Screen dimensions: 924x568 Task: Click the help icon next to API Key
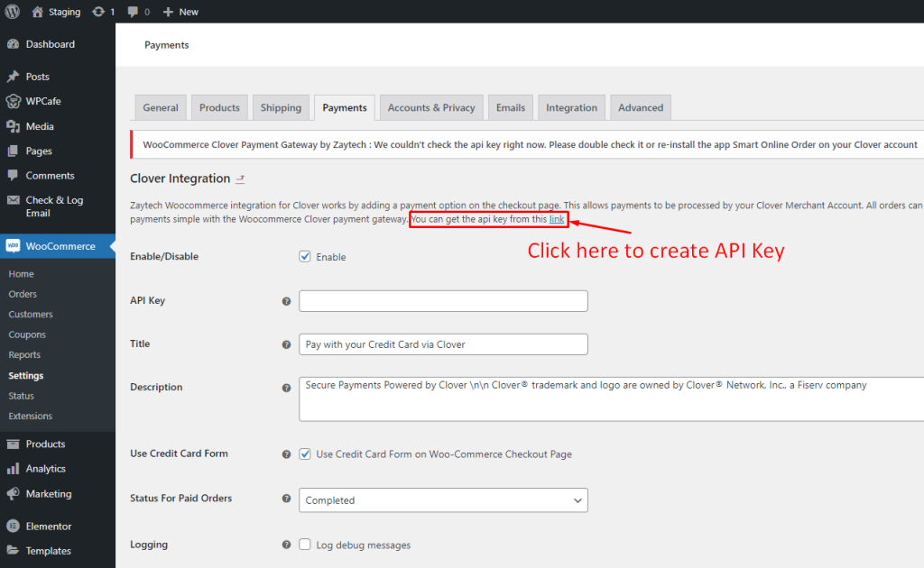286,301
